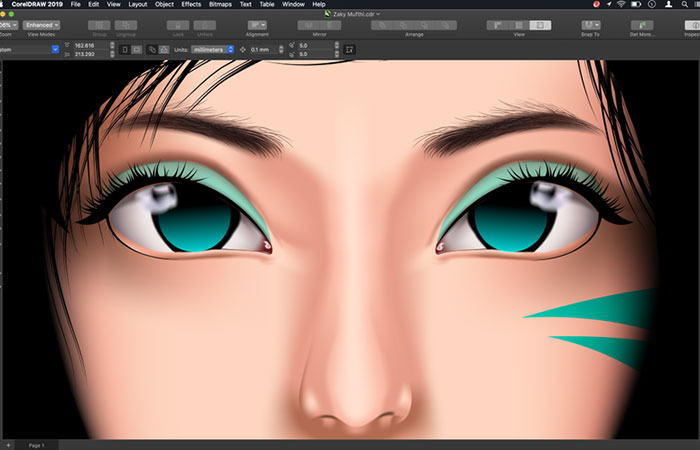Click the Lock object icon
This screenshot has width=700, height=450.
pos(178,24)
